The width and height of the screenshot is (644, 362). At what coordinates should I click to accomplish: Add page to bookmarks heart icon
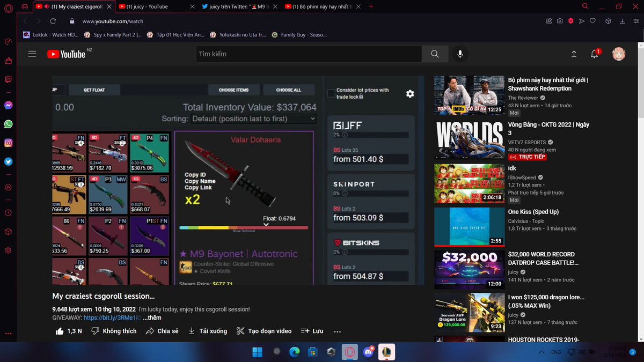pyautogui.click(x=592, y=21)
